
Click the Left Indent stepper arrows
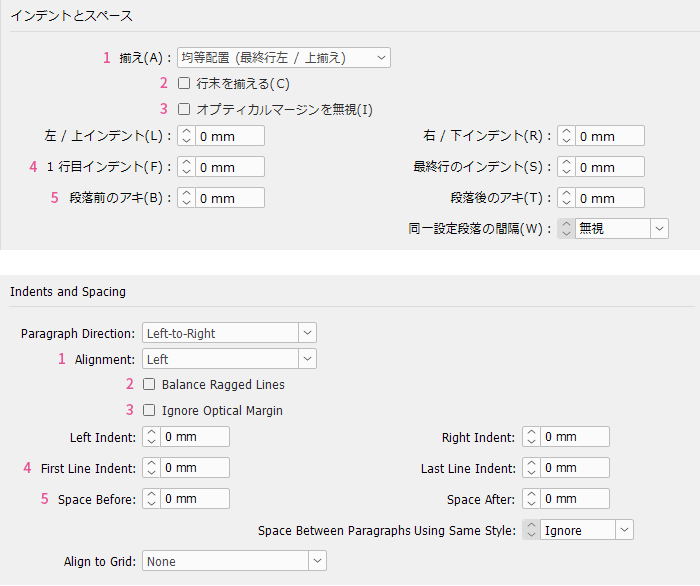coord(151,437)
